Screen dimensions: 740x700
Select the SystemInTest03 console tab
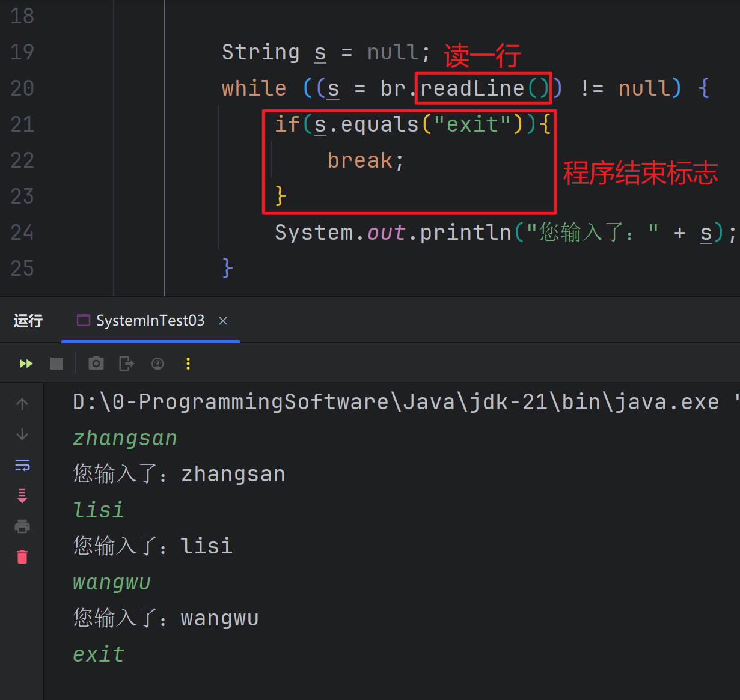[150, 320]
